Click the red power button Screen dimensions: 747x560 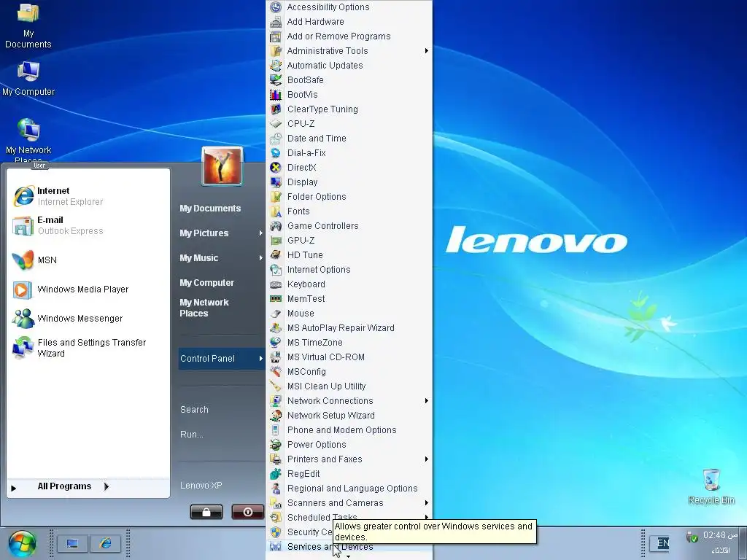[248, 512]
